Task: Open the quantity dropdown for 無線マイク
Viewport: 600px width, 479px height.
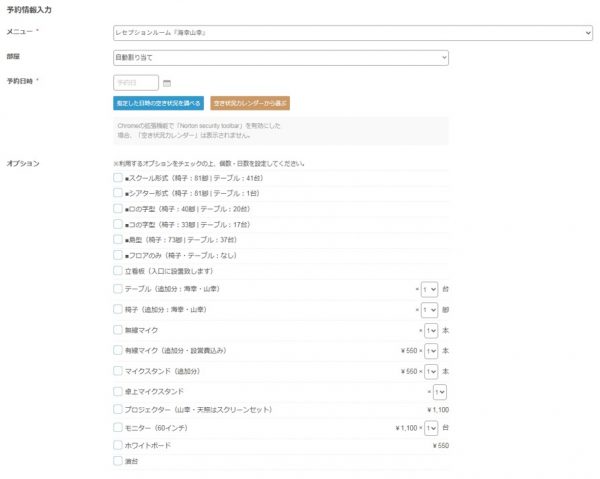Action: 431,330
